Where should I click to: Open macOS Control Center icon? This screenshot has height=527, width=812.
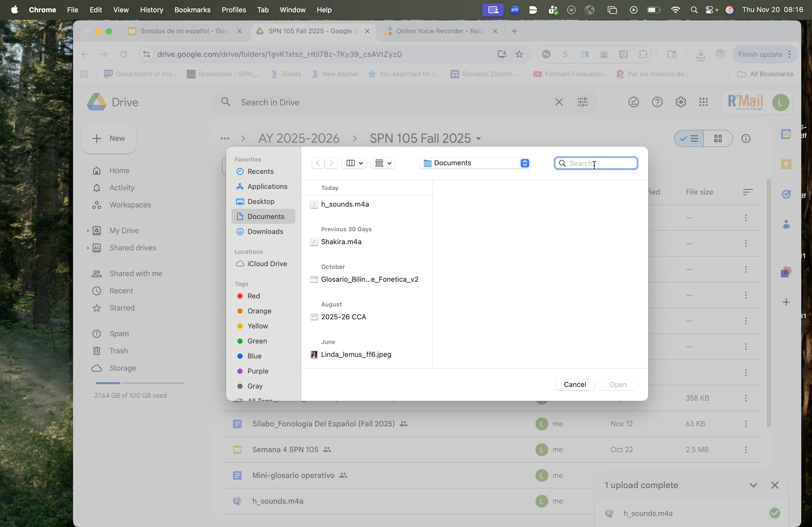pos(709,10)
